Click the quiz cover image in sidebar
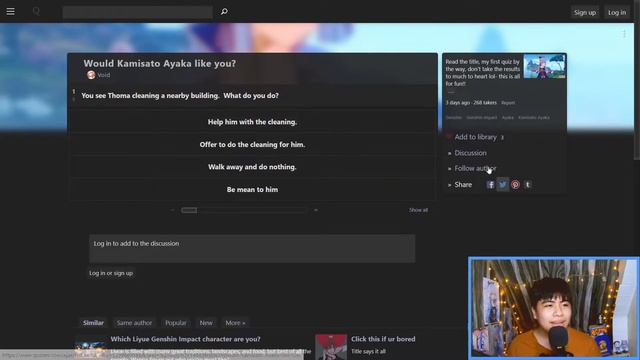Image resolution: width=640 pixels, height=360 pixels. pyautogui.click(x=544, y=66)
